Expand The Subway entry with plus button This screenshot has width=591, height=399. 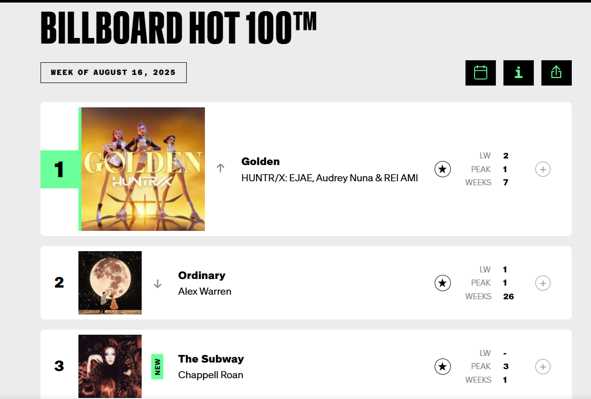[x=543, y=367]
